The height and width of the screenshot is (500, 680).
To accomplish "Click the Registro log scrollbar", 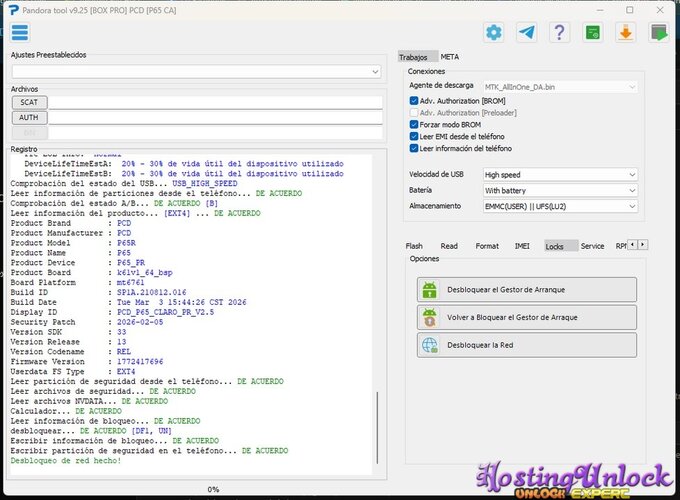I will coord(378,428).
